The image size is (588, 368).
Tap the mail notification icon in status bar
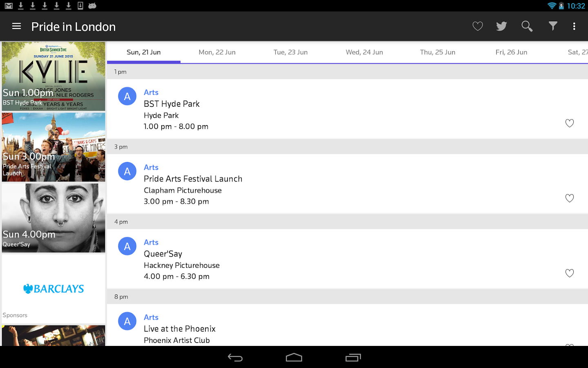9,6
